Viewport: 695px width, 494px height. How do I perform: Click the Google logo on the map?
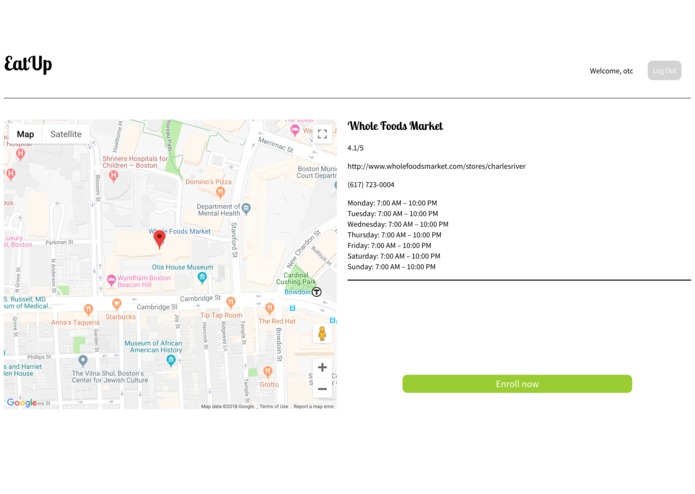coord(21,402)
